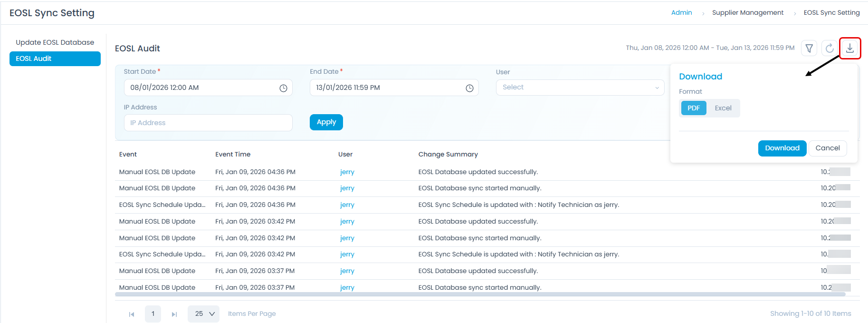Select the EOSL Audit sidebar tab

click(x=55, y=59)
